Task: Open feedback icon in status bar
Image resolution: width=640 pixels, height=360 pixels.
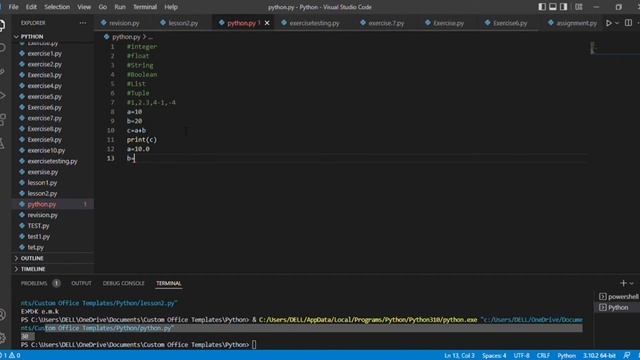Action: [x=627, y=356]
